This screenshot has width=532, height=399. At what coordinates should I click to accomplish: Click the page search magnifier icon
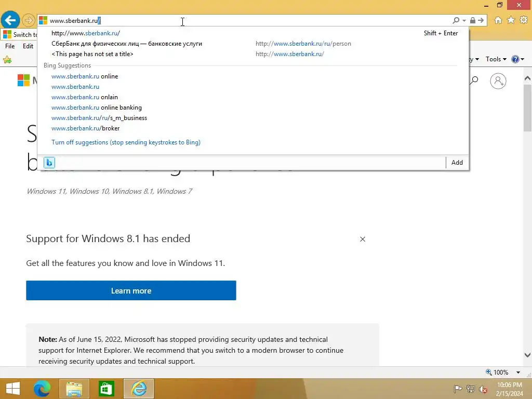474,81
